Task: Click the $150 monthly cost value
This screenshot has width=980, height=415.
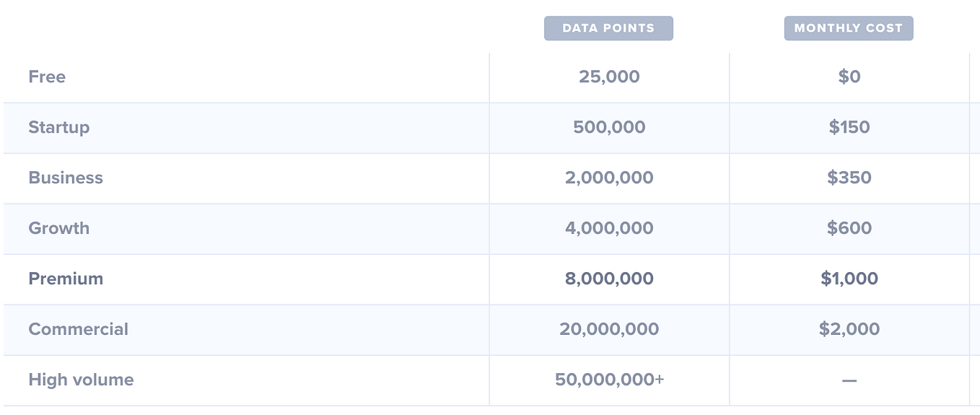Action: pyautogui.click(x=849, y=127)
